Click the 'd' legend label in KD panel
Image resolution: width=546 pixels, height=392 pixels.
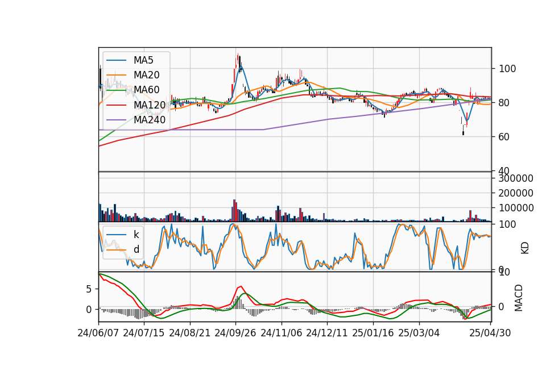136,249
